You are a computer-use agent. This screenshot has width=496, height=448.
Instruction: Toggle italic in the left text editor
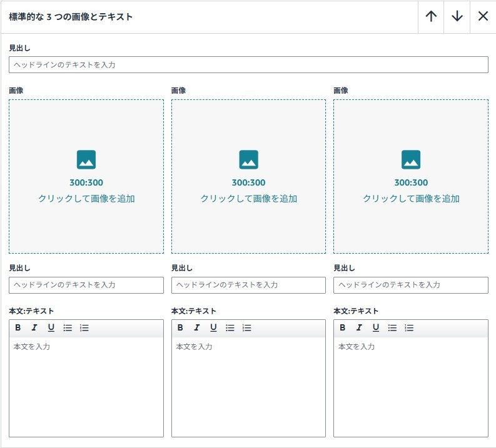tap(34, 328)
